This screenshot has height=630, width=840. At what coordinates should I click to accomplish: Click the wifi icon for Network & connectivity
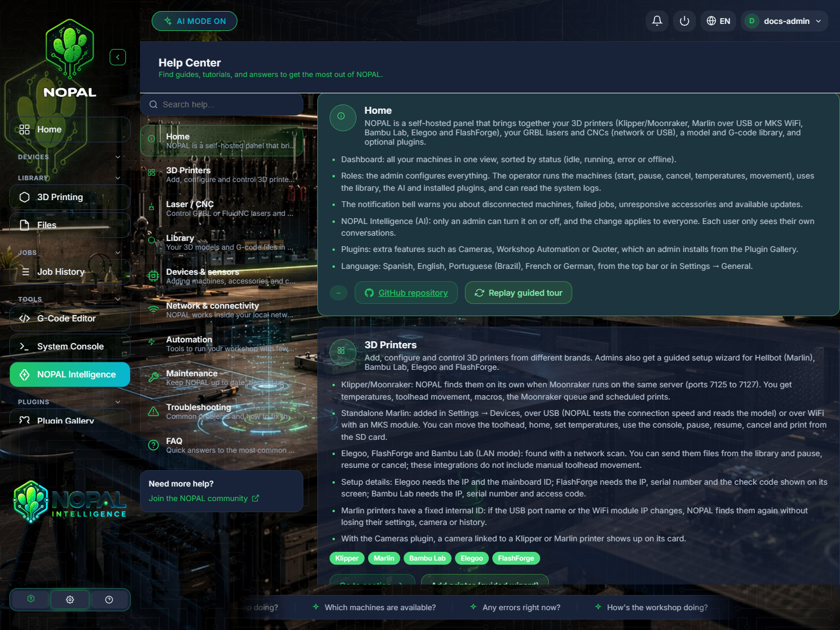[x=153, y=310]
